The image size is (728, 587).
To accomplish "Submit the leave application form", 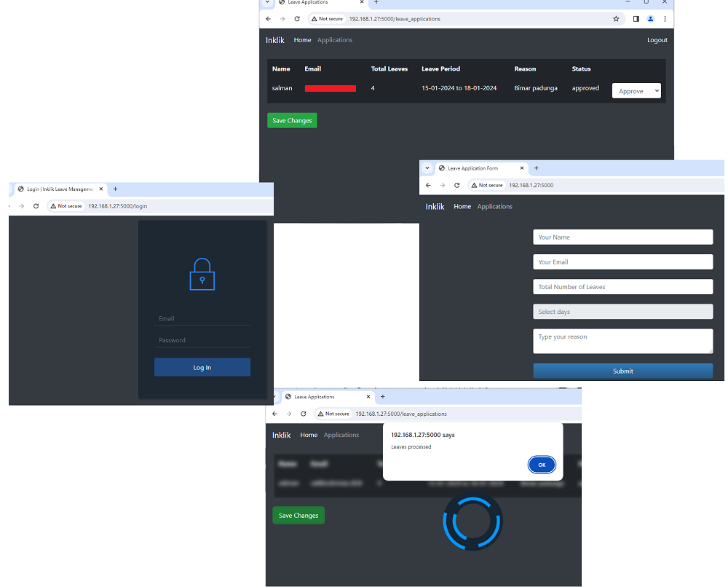I will 623,371.
